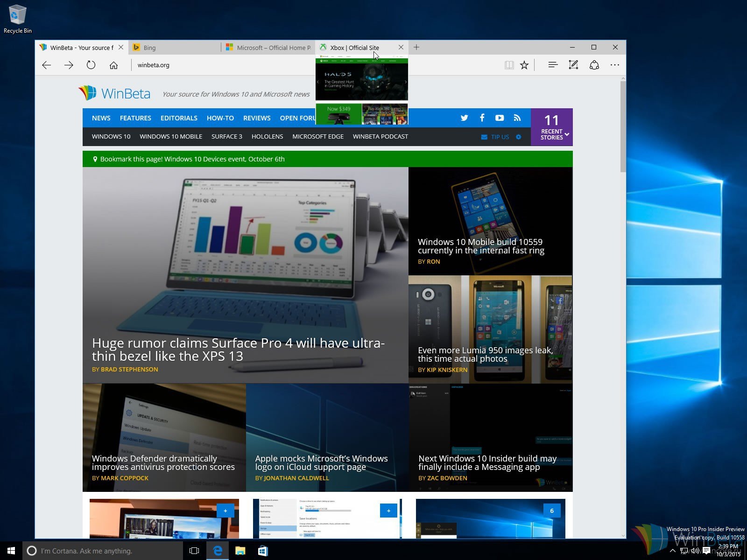Open Task View on taskbar

coord(194,551)
